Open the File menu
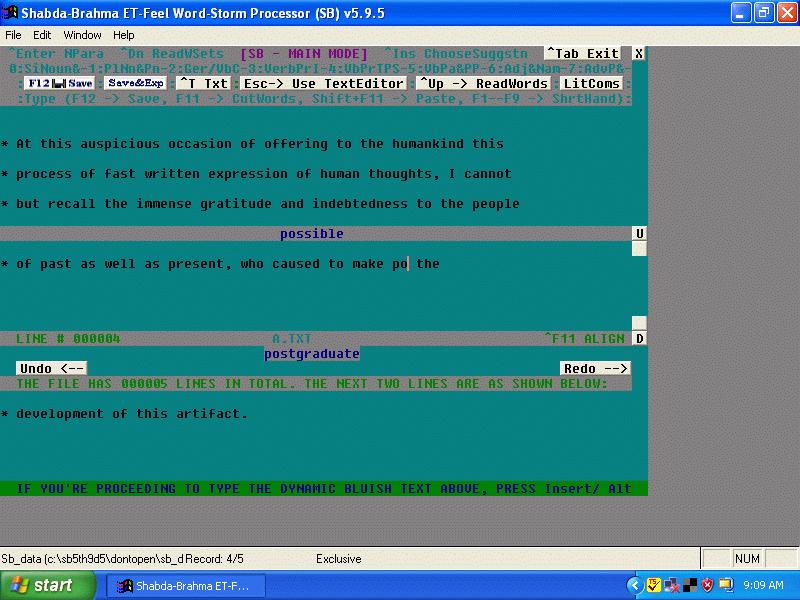 tap(13, 35)
